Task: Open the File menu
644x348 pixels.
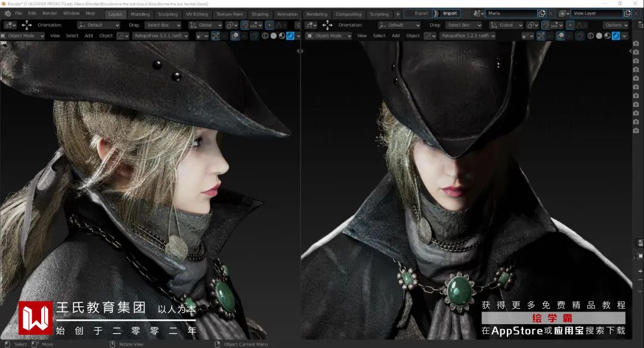Action: coord(18,14)
